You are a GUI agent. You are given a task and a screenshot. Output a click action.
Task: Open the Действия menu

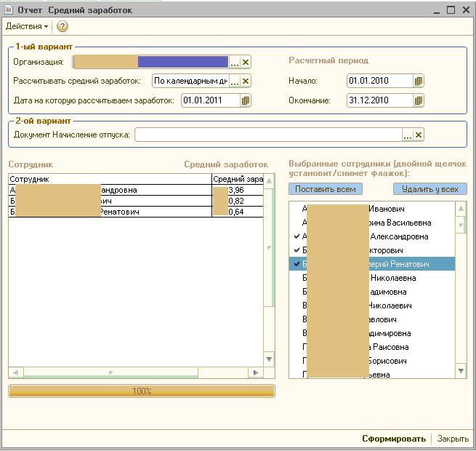pyautogui.click(x=27, y=26)
